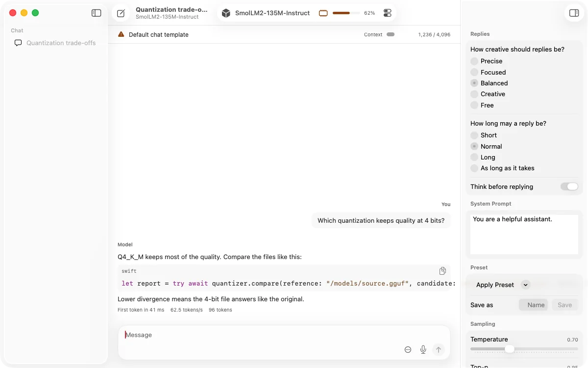Click the Save preset button
Image resolution: width=588 pixels, height=368 pixels.
[565, 305]
